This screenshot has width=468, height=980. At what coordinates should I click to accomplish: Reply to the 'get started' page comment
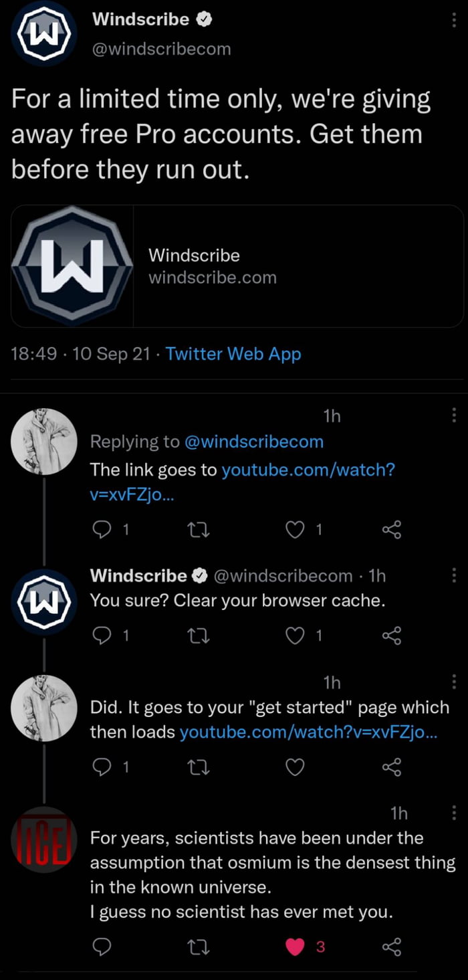(x=100, y=768)
